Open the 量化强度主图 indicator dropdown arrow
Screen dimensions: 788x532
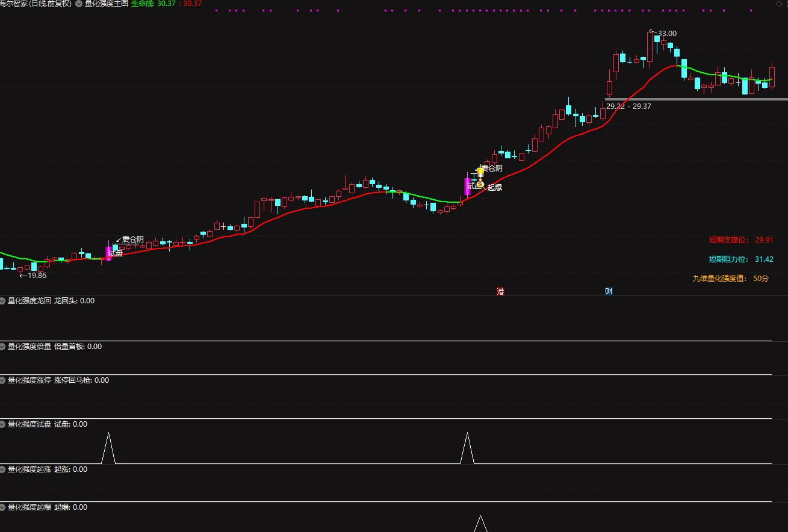point(79,4)
